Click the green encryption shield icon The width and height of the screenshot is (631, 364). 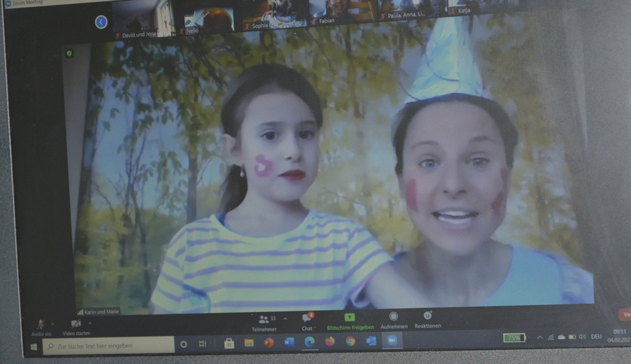(x=69, y=53)
